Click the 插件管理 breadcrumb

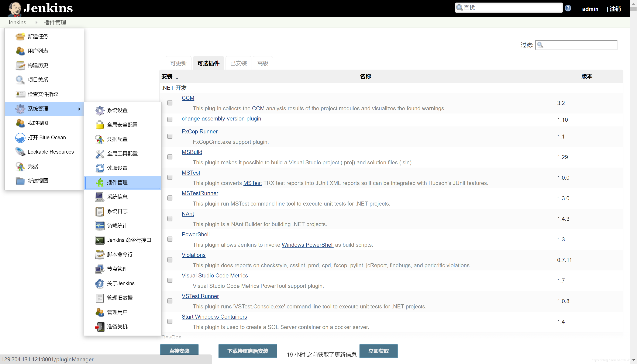pyautogui.click(x=55, y=22)
